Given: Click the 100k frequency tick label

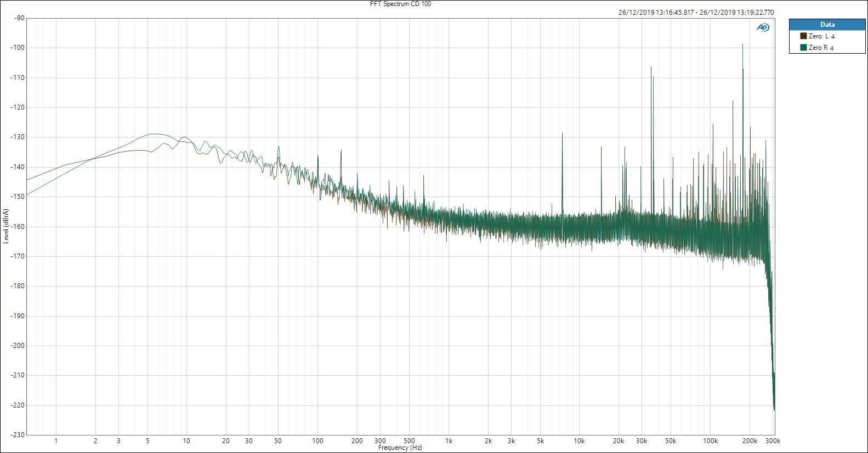Looking at the screenshot, I should tap(710, 441).
